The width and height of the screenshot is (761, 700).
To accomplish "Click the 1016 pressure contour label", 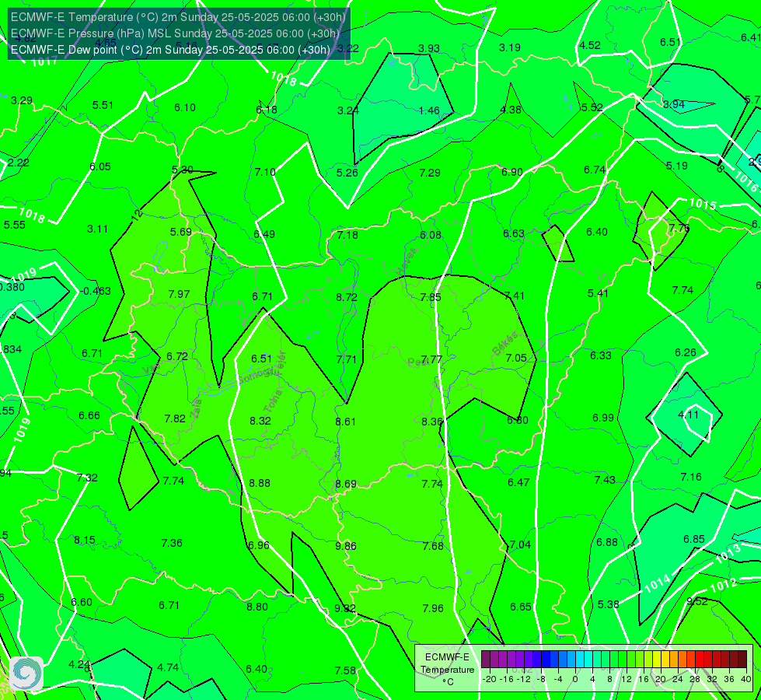I will tap(745, 181).
